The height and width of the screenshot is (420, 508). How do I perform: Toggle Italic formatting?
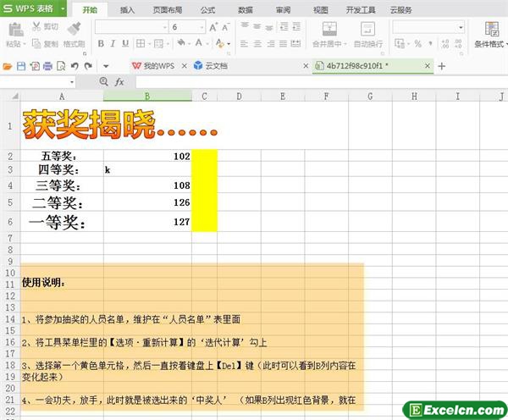click(113, 43)
